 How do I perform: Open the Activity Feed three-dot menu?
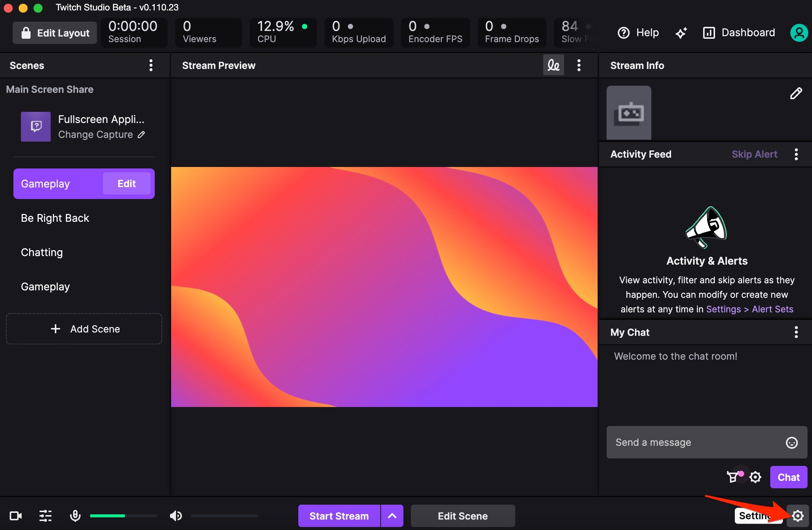797,154
